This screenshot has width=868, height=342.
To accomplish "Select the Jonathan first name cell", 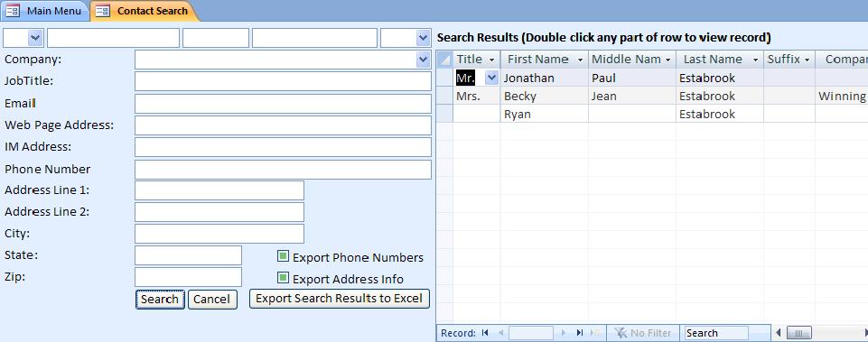I will [x=544, y=78].
